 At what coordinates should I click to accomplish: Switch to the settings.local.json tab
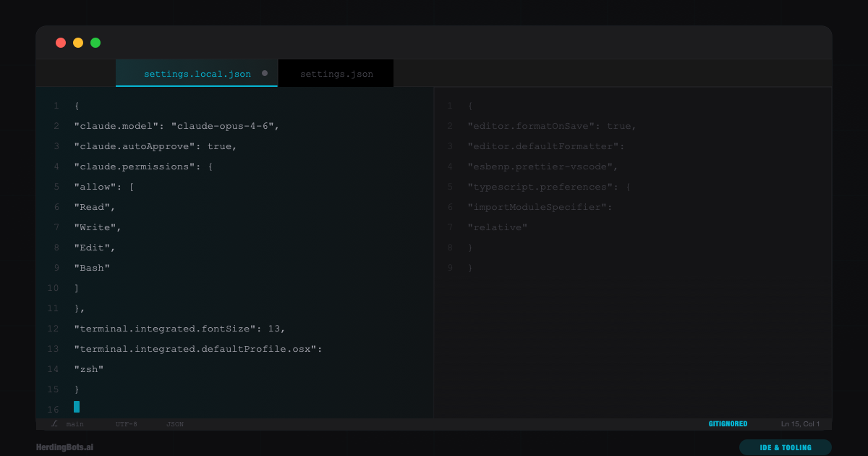tap(197, 74)
